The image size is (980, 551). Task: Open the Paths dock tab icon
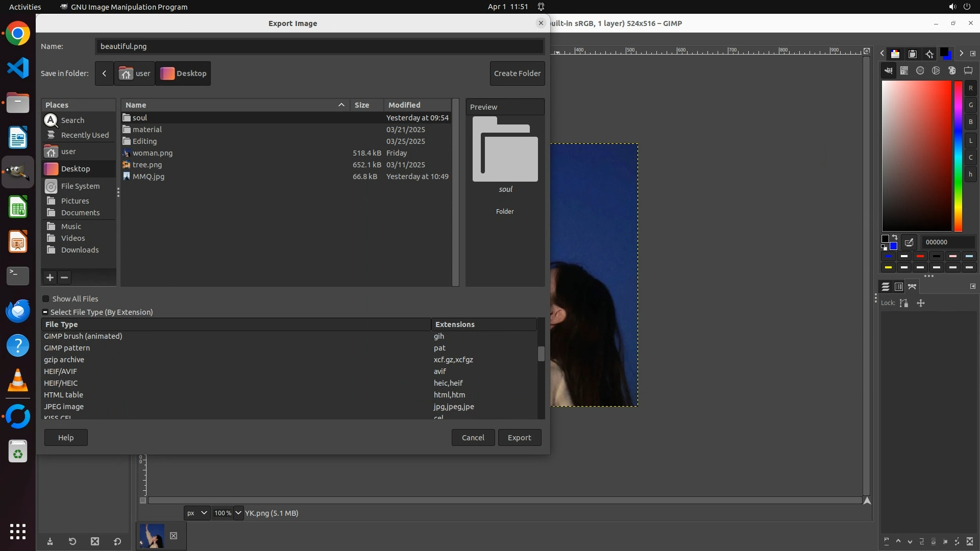[x=912, y=287]
